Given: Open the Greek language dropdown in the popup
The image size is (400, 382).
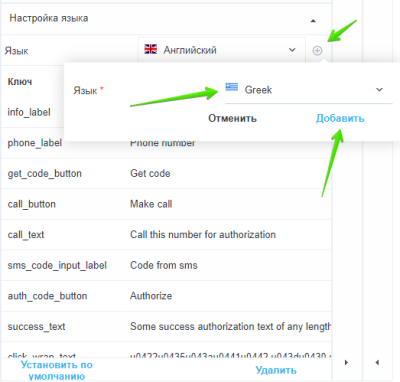Looking at the screenshot, I should tap(309, 90).
